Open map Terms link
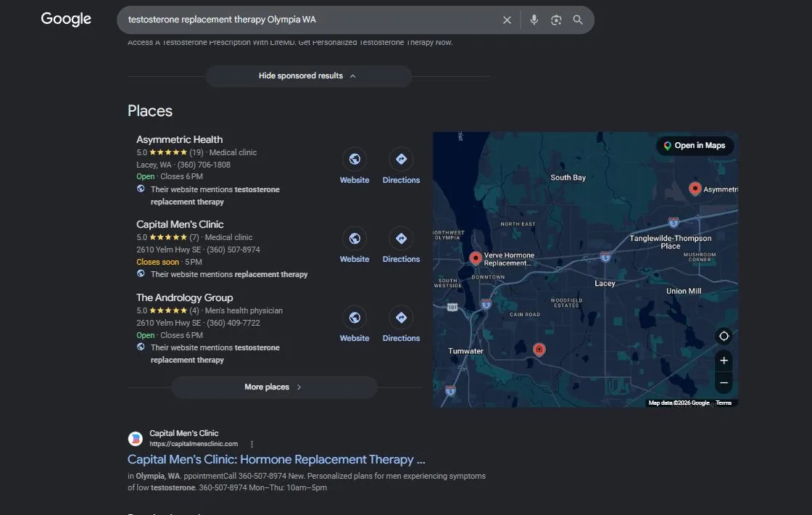 [724, 403]
